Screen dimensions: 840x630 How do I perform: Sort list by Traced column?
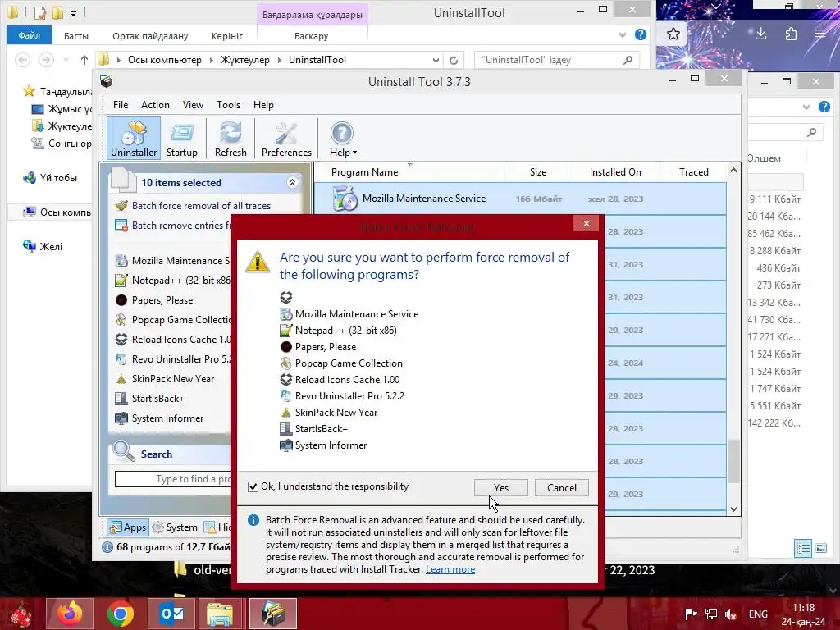(693, 172)
